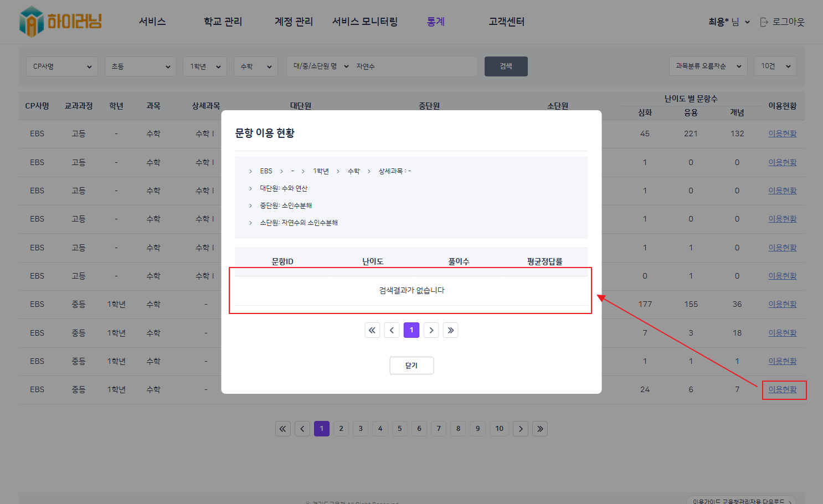Open the CP사명 dropdown filter
This screenshot has width=823, height=504.
pos(61,66)
